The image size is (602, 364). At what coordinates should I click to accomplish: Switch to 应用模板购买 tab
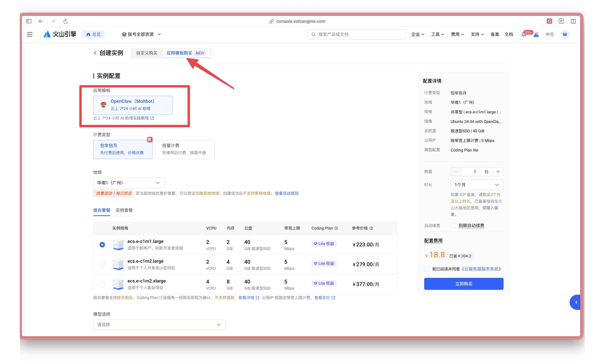pos(186,53)
